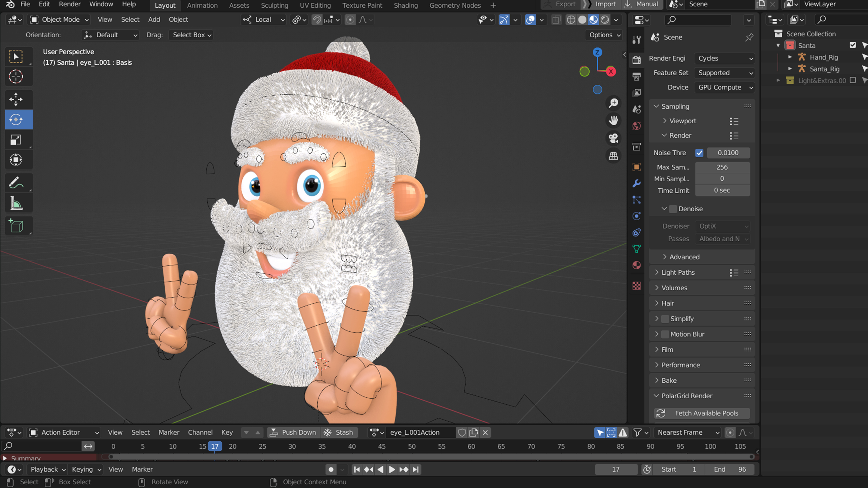Open the Drag Select Box dropdown
This screenshot has height=488, width=868.
point(191,35)
